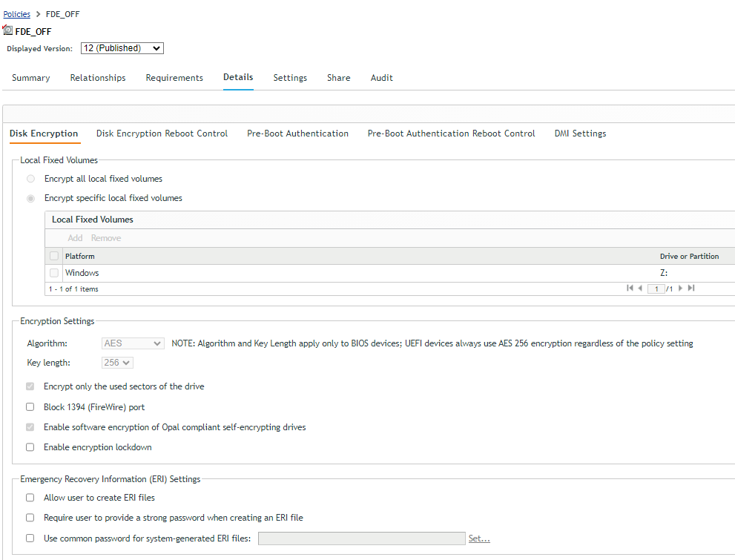Click the Drive or Partition column header
The height and width of the screenshot is (560, 735).
(690, 257)
